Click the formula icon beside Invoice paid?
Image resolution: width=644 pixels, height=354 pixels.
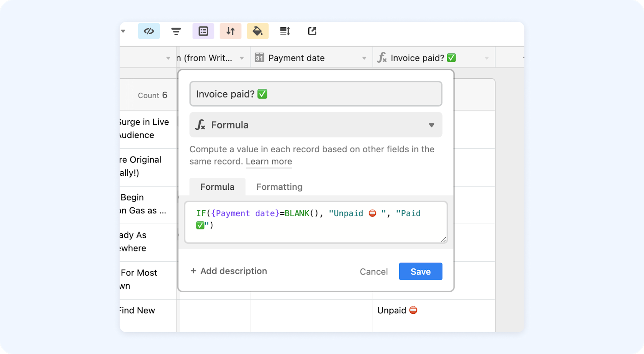pyautogui.click(x=381, y=57)
